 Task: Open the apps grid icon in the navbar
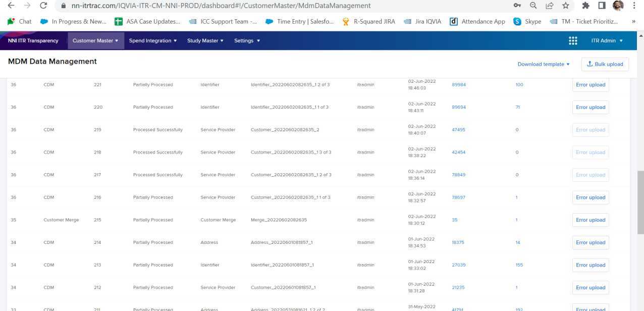coord(573,40)
